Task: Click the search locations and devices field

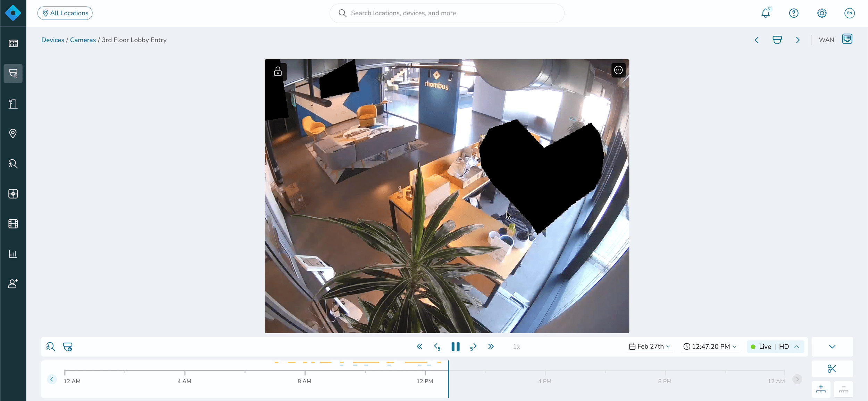Action: 447,13
